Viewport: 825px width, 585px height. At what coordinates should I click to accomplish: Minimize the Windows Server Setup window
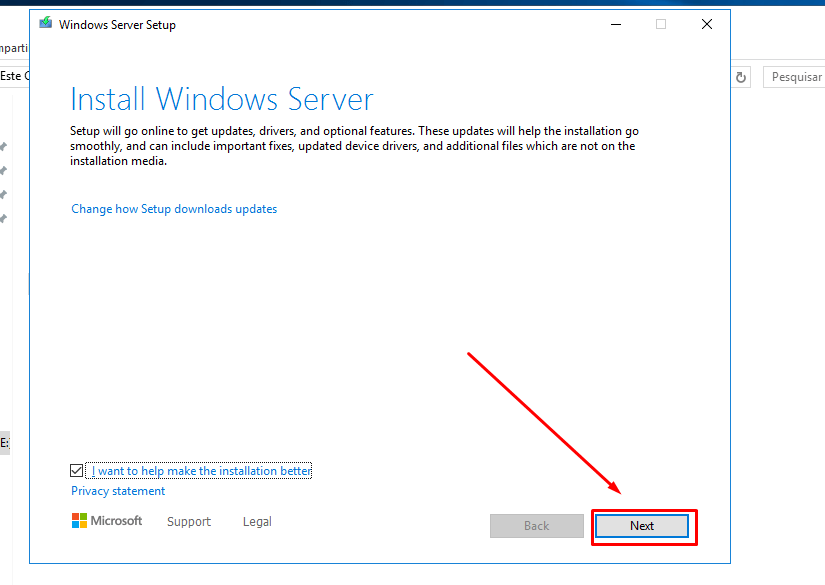click(616, 24)
